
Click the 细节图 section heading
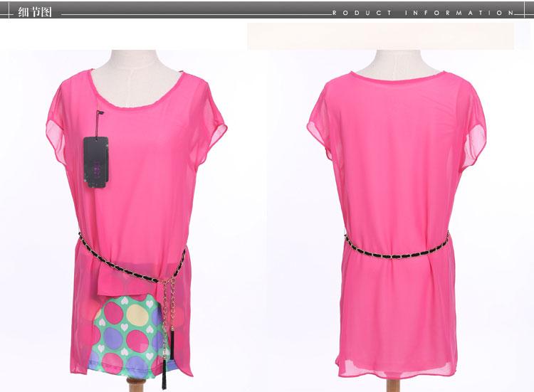click(x=35, y=12)
